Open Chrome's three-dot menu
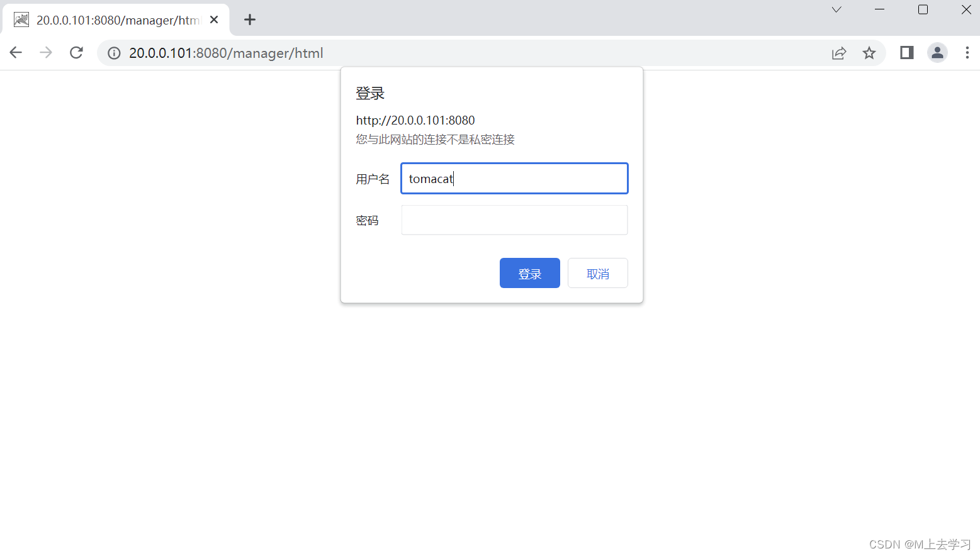980x556 pixels. pos(967,53)
